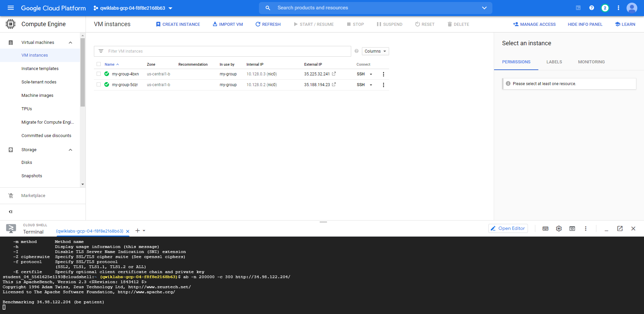Click the Marketplace cart icon

click(x=11, y=196)
